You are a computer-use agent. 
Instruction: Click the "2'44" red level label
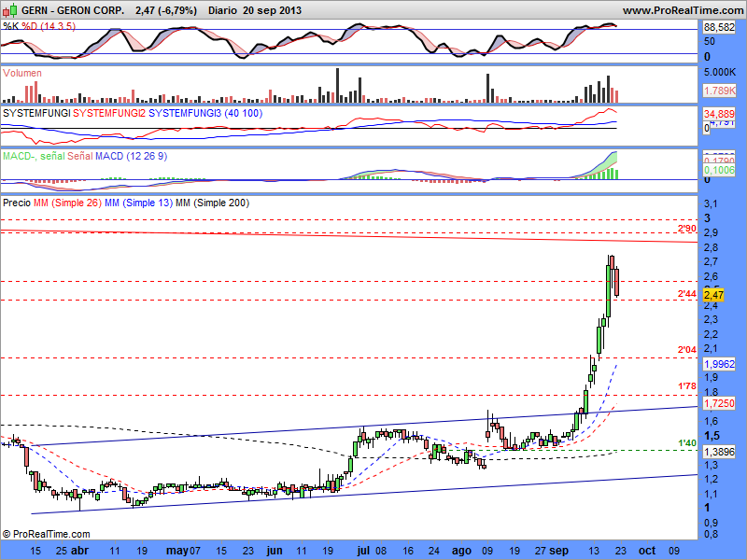687,294
